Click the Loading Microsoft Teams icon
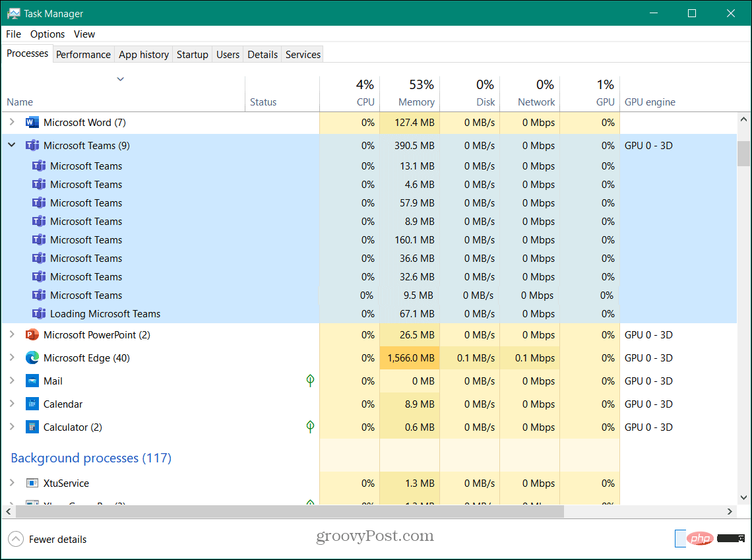This screenshot has height=560, width=752. click(x=39, y=313)
